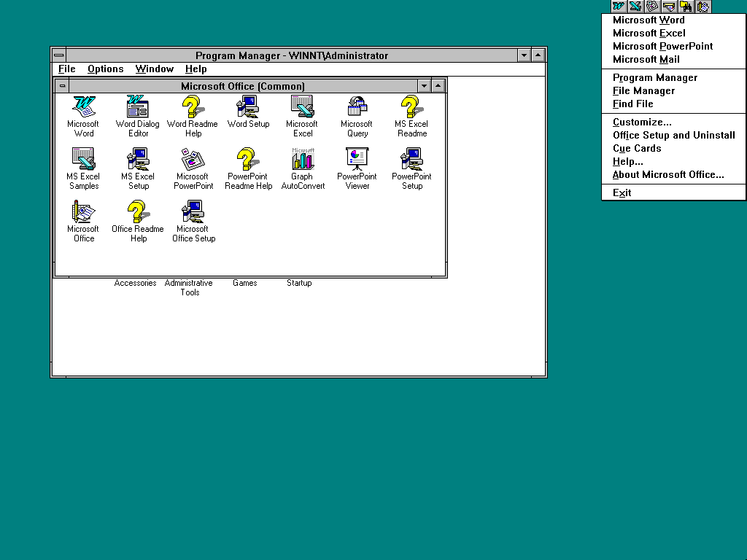The width and height of the screenshot is (747, 560).
Task: Open the Options menu in Program Manager
Action: coord(106,69)
